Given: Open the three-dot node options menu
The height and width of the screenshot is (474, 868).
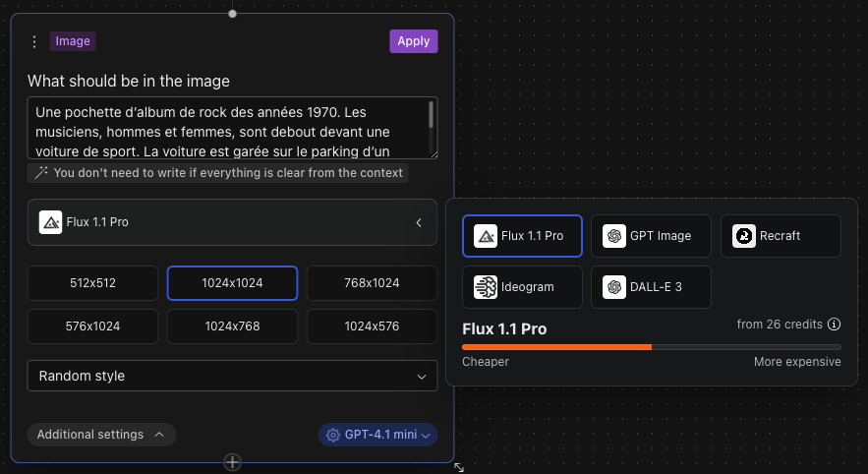Looking at the screenshot, I should pyautogui.click(x=34, y=41).
